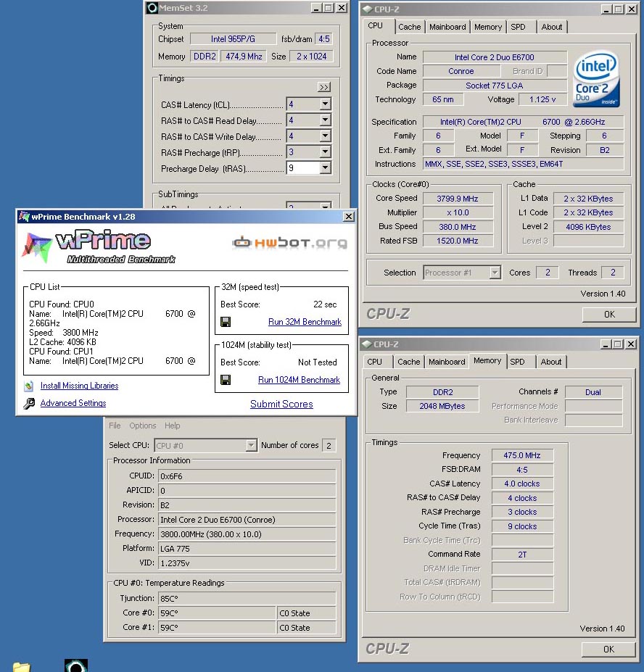The width and height of the screenshot is (644, 672).
Task: Minimize the MemSet 3.2 window
Action: (x=316, y=8)
